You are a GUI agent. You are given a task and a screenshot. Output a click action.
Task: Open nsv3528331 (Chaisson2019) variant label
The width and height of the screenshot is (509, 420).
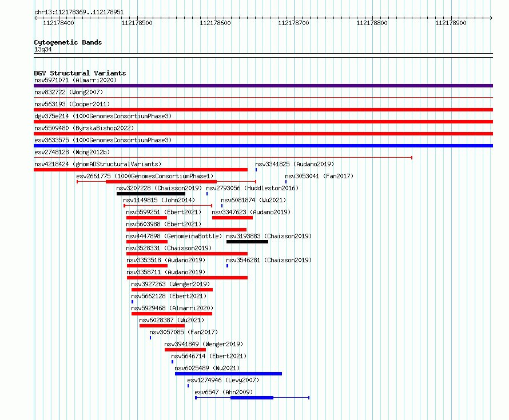[x=169, y=248]
